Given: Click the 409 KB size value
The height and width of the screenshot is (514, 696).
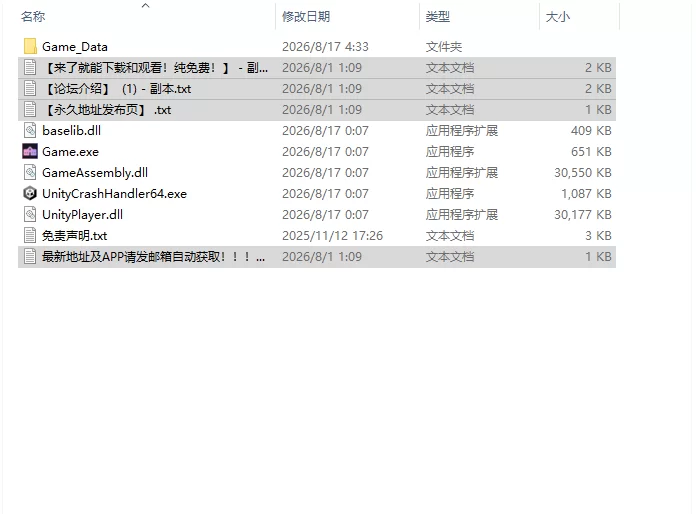Looking at the screenshot, I should (x=591, y=130).
